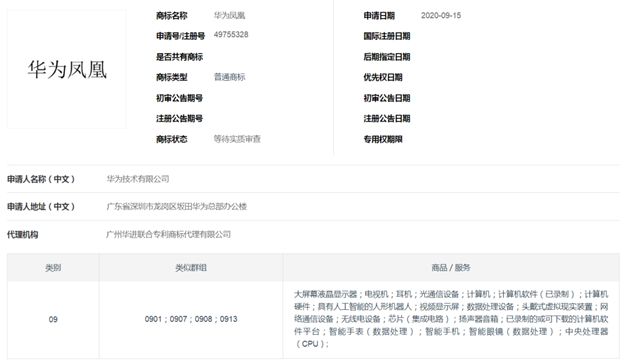Click the 类似群组 column header

191,268
